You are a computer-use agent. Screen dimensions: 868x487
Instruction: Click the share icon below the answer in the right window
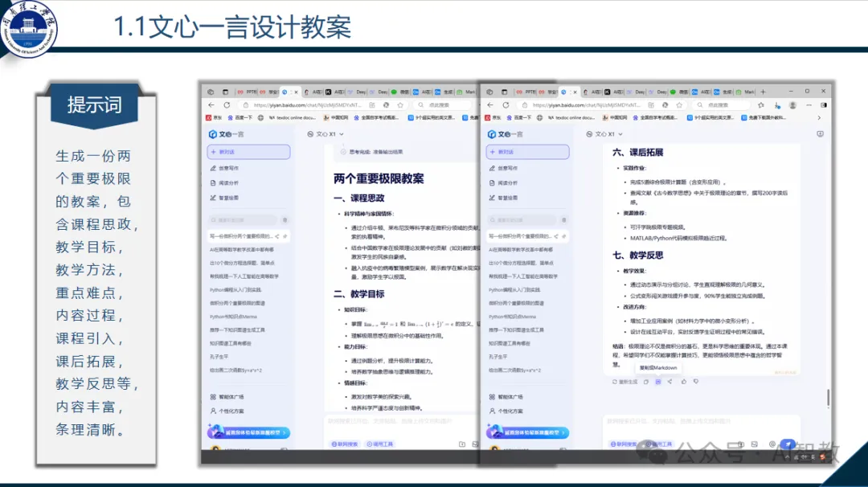click(x=669, y=381)
